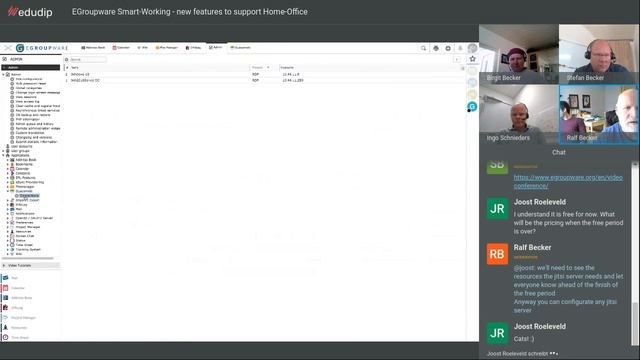This screenshot has width=640, height=360.
Task: Open the gear settings icon in top bar
Action: [x=448, y=48]
